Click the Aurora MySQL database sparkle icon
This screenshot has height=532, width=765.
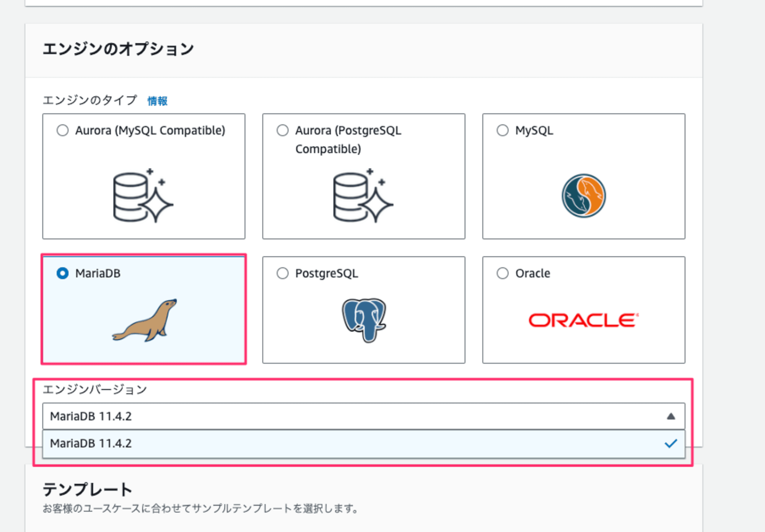click(143, 195)
